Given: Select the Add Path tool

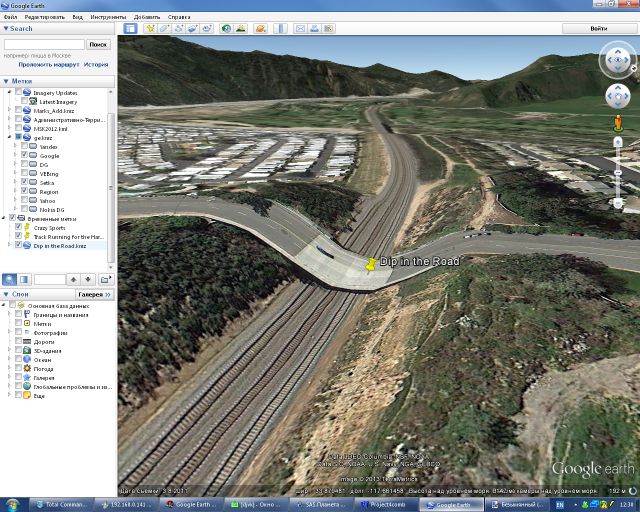Looking at the screenshot, I should (178, 29).
